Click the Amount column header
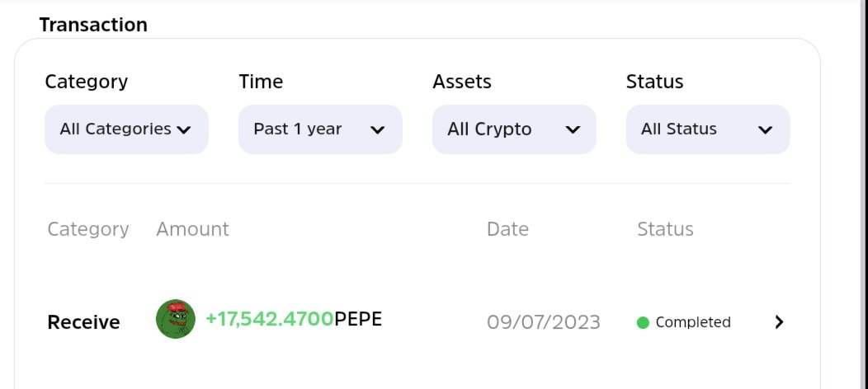This screenshot has width=868, height=389. [192, 229]
